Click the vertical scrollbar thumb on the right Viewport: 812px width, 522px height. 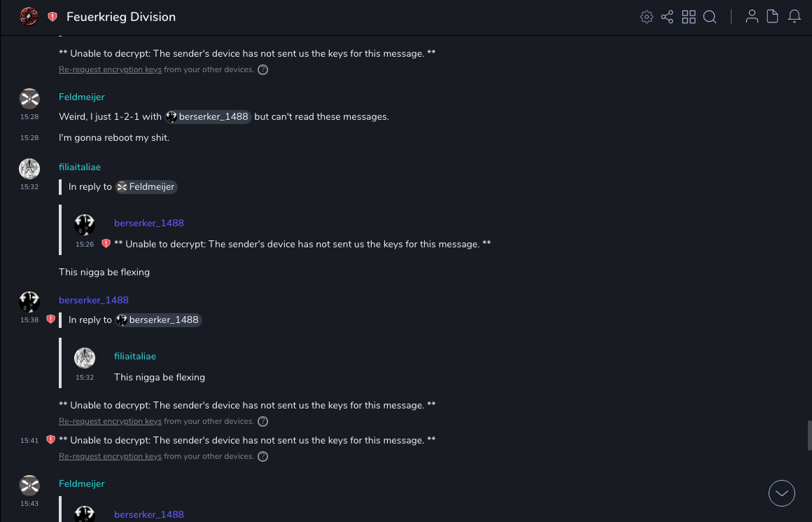pos(809,435)
